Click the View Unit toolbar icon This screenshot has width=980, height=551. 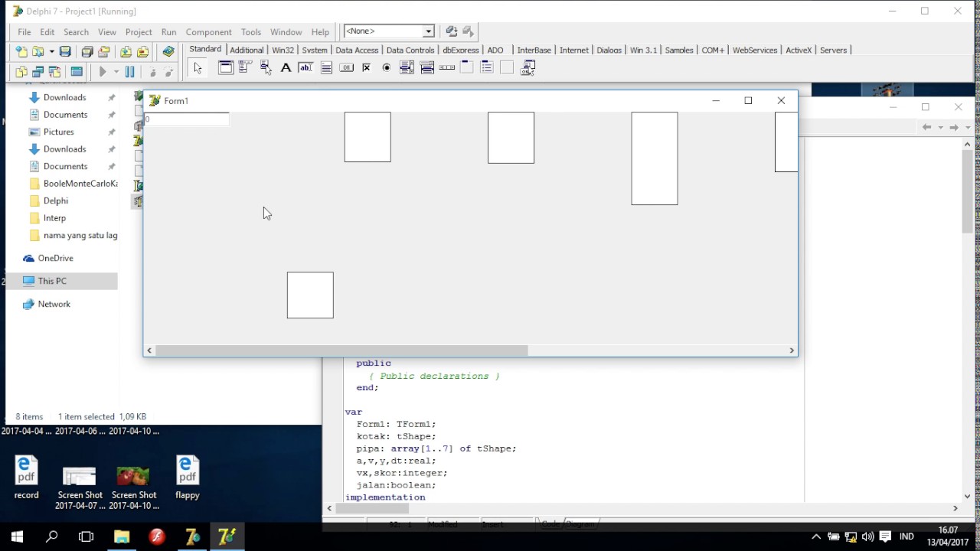21,72
